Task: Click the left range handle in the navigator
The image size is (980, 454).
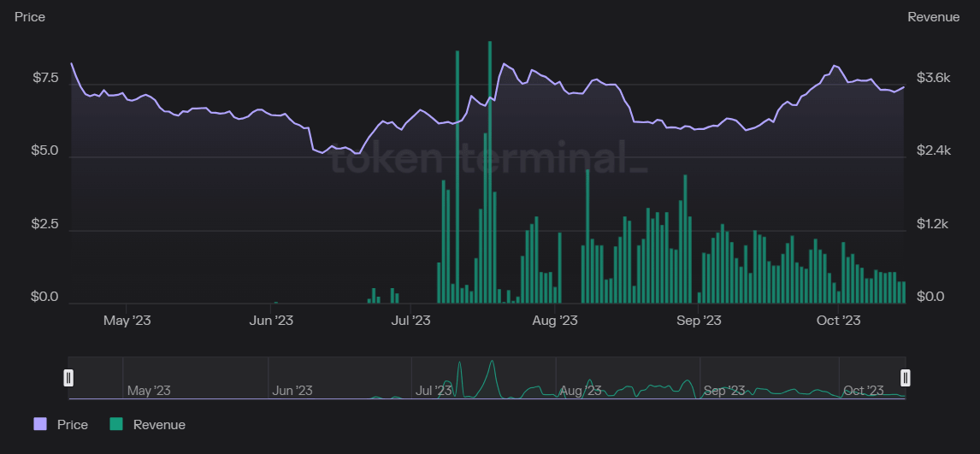Action: tap(69, 378)
